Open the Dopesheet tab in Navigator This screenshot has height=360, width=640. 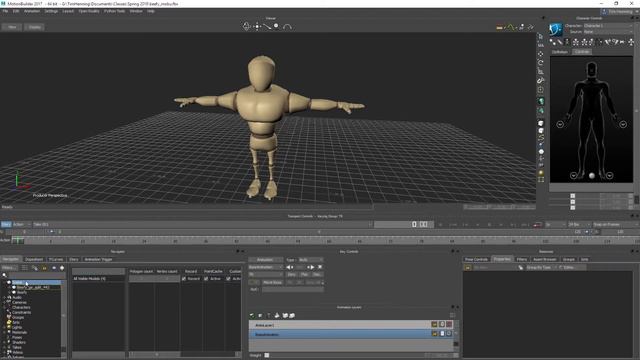coord(33,259)
